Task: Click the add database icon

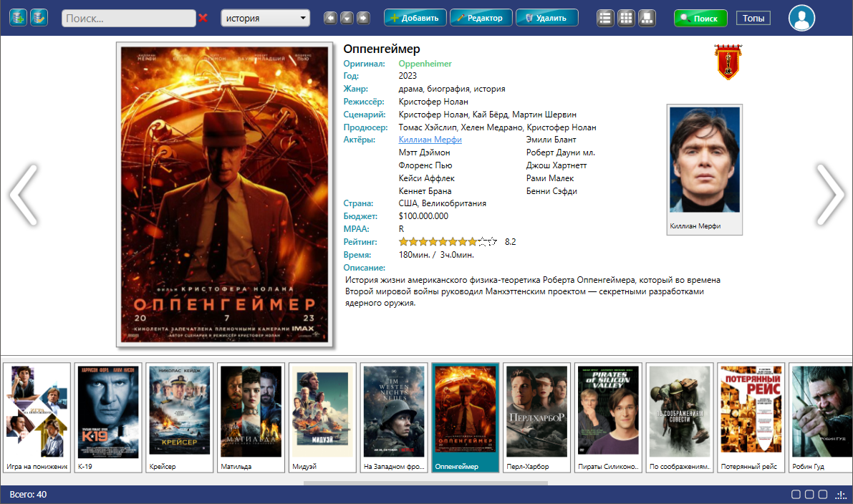Action: pos(18,17)
